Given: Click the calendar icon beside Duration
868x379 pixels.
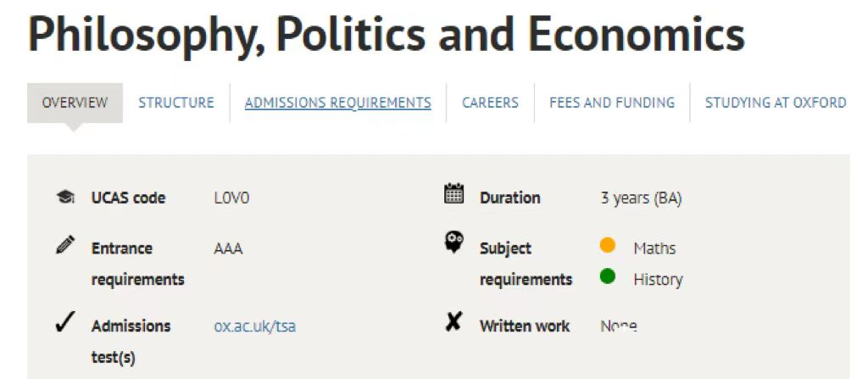Looking at the screenshot, I should pos(454,194).
